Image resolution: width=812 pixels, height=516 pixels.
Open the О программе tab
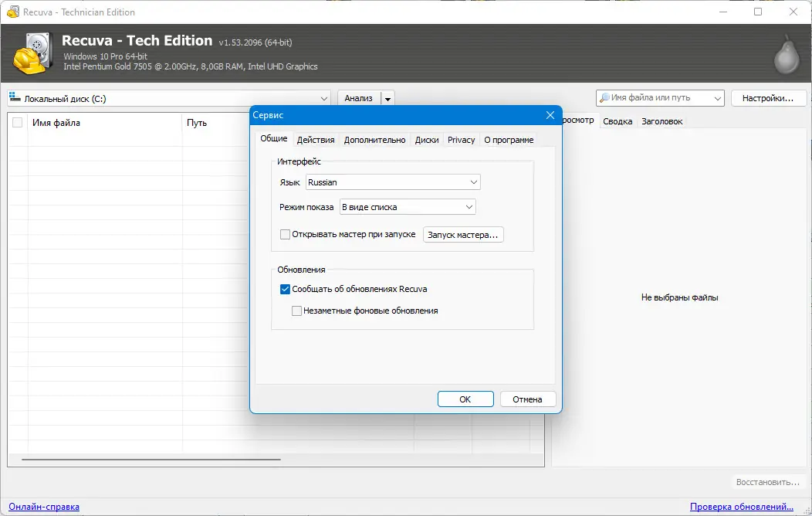509,140
